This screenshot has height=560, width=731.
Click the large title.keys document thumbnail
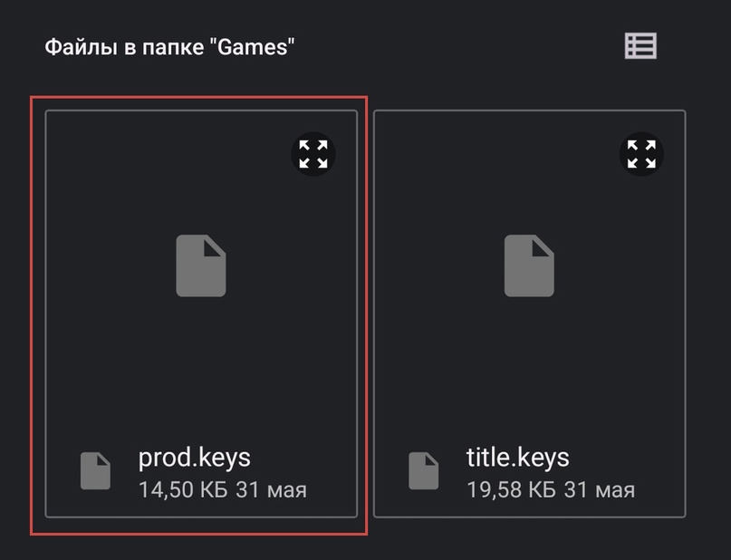click(528, 266)
